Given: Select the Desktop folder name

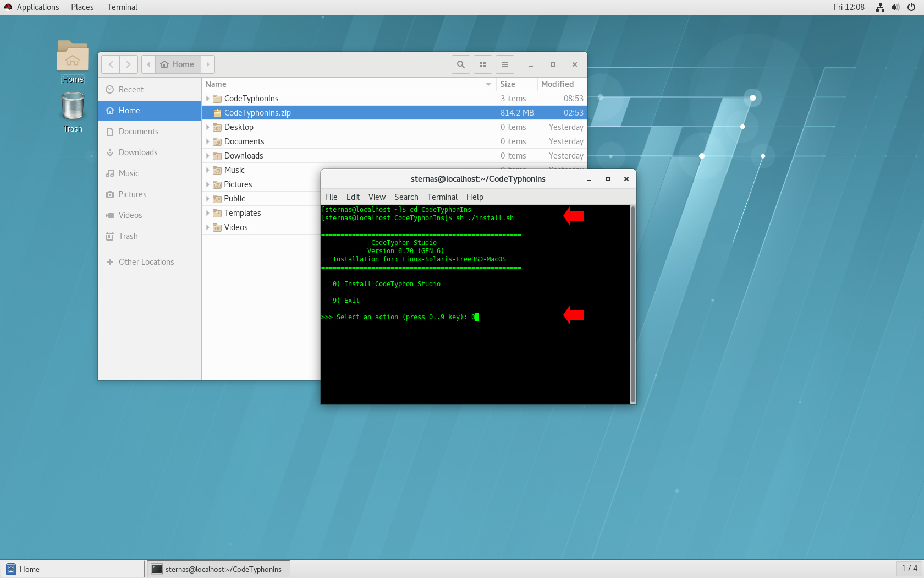Looking at the screenshot, I should coord(239,127).
